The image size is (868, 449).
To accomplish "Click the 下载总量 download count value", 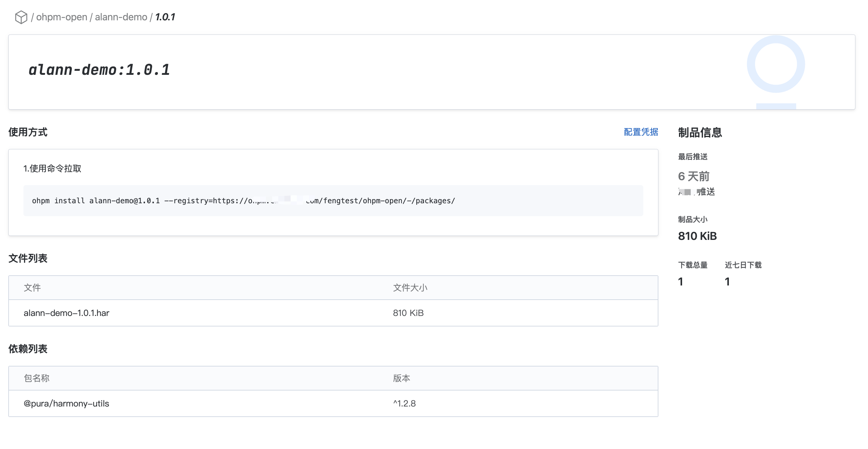I will pos(681,281).
